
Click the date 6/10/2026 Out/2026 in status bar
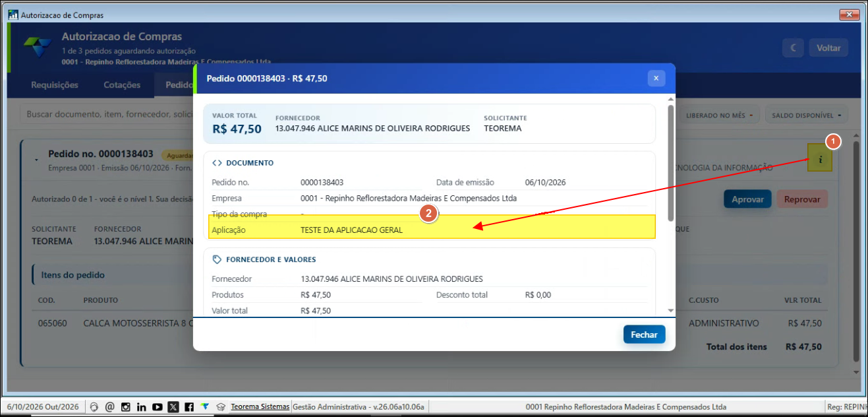pos(43,406)
